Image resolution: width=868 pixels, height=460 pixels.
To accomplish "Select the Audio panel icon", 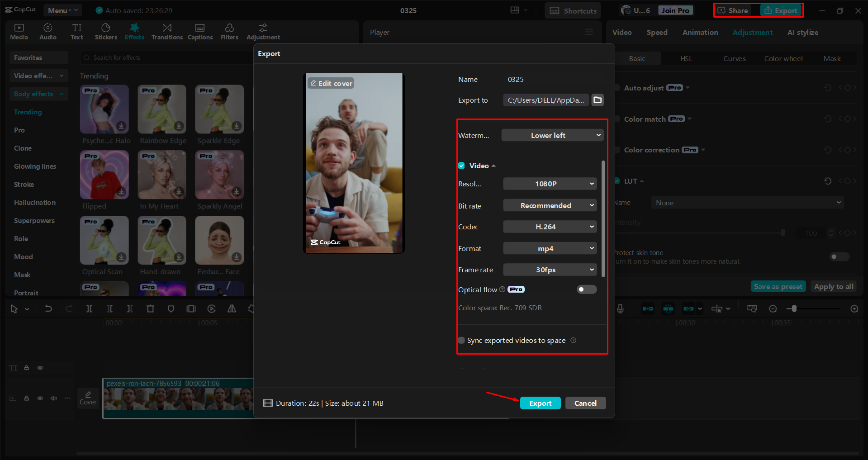I will coord(47,31).
